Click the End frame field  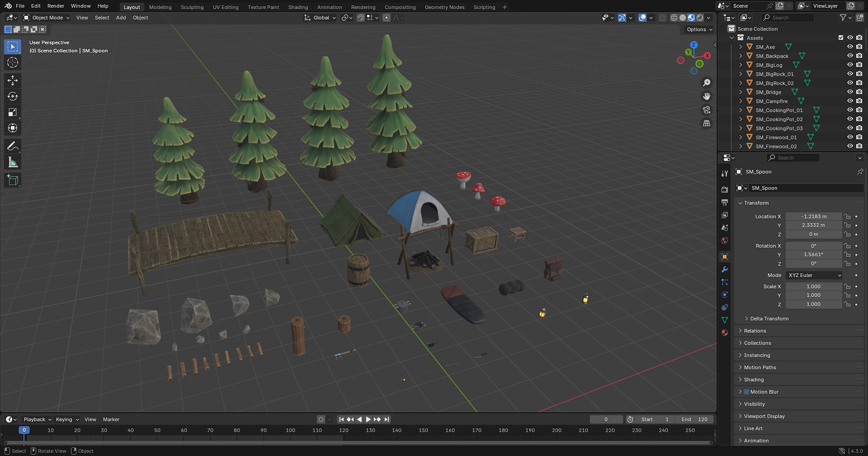coord(695,420)
